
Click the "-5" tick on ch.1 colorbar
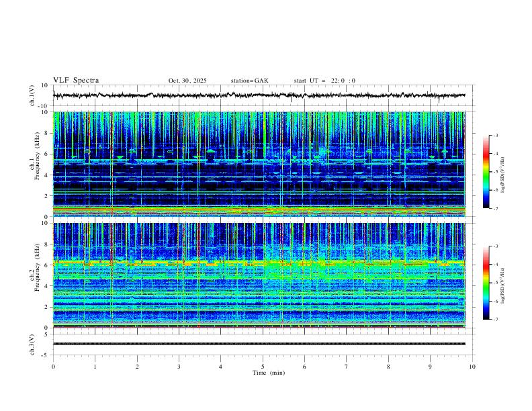tap(496, 172)
